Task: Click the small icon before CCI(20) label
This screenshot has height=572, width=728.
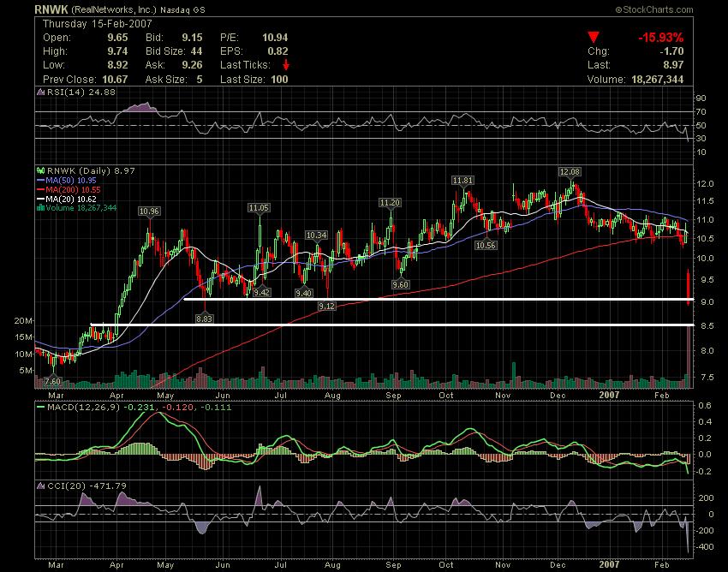Action: 41,486
